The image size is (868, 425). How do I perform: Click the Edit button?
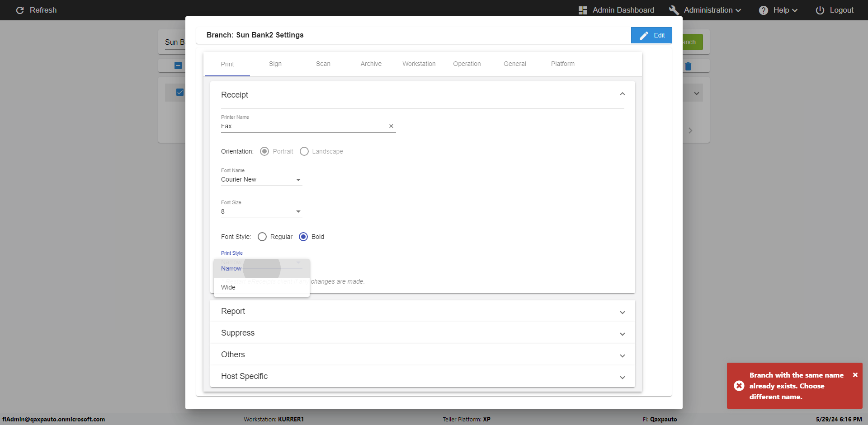coord(651,35)
